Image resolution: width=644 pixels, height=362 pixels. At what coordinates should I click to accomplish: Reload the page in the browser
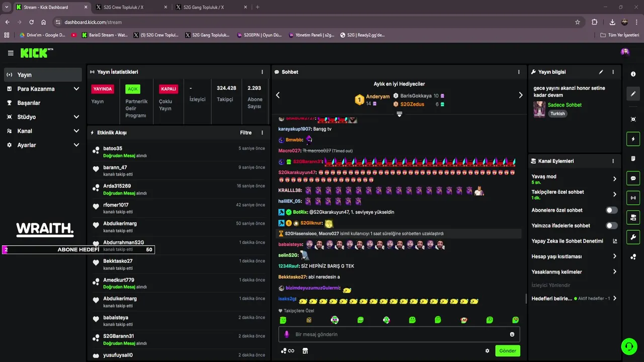31,22
